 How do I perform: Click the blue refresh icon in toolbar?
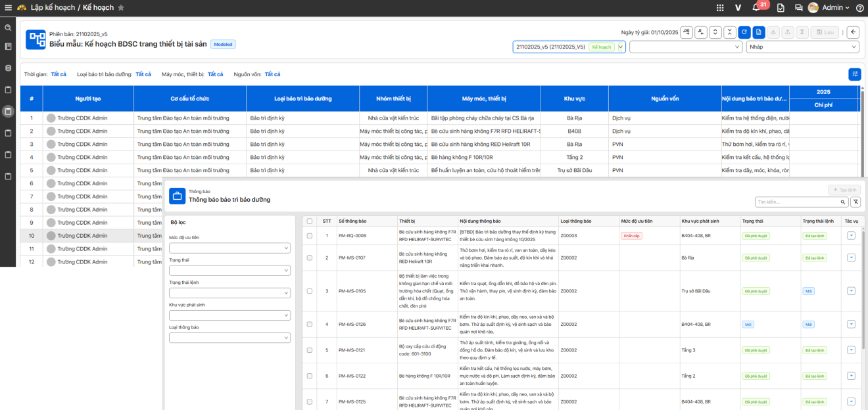744,32
